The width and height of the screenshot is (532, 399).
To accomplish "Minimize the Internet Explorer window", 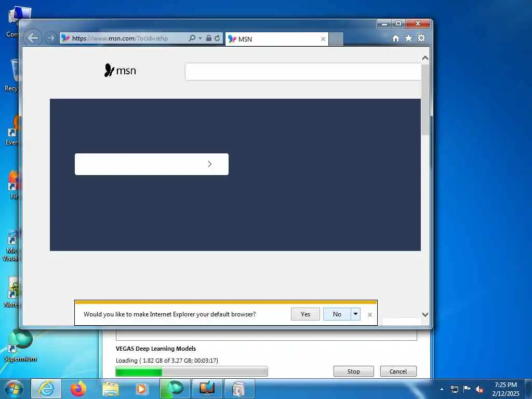I will [x=384, y=24].
